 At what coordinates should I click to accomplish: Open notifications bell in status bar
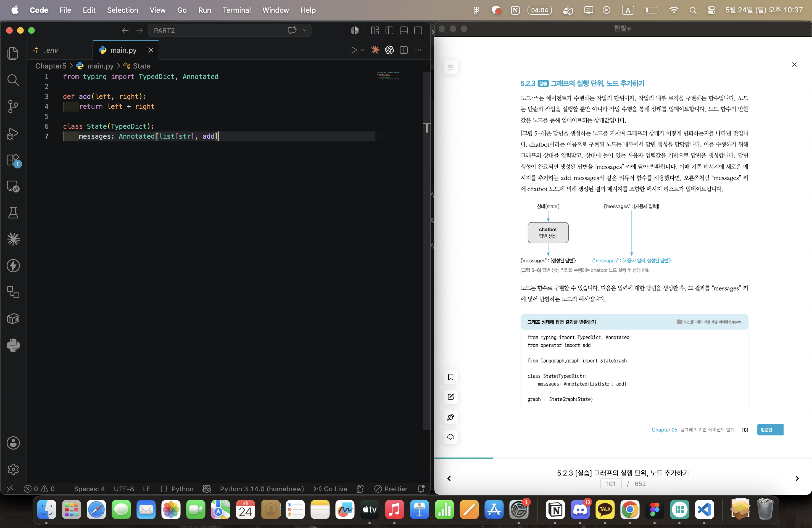[421, 489]
